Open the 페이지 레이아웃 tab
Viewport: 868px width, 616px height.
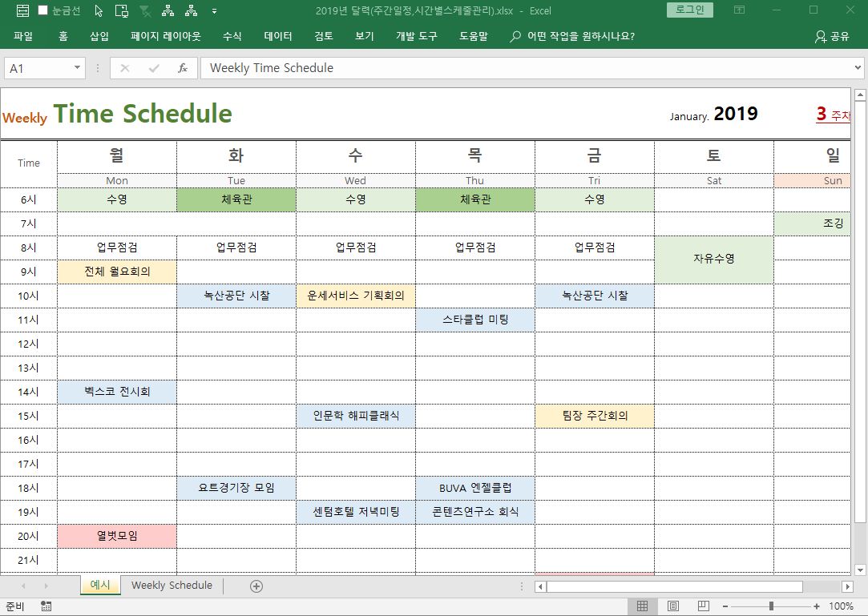[166, 36]
